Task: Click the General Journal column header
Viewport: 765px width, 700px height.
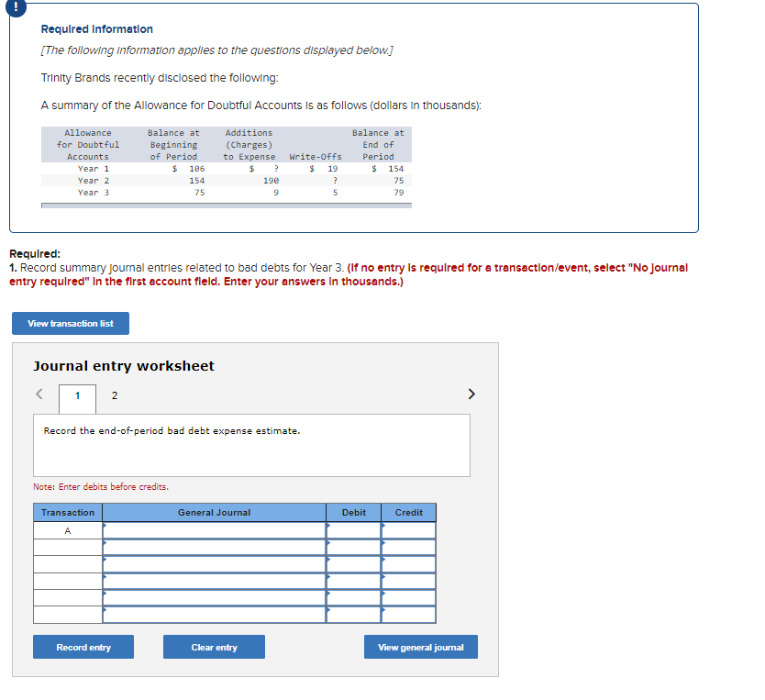Action: point(214,512)
